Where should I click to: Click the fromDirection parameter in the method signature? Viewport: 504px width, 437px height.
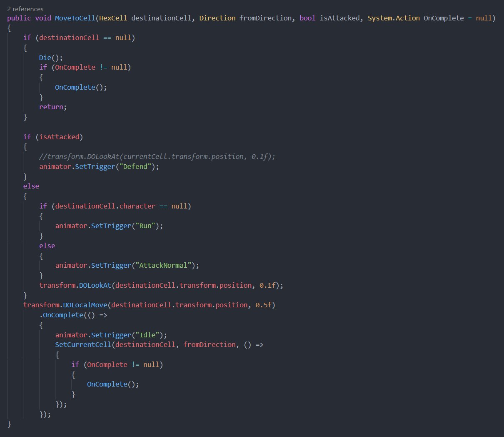click(266, 18)
